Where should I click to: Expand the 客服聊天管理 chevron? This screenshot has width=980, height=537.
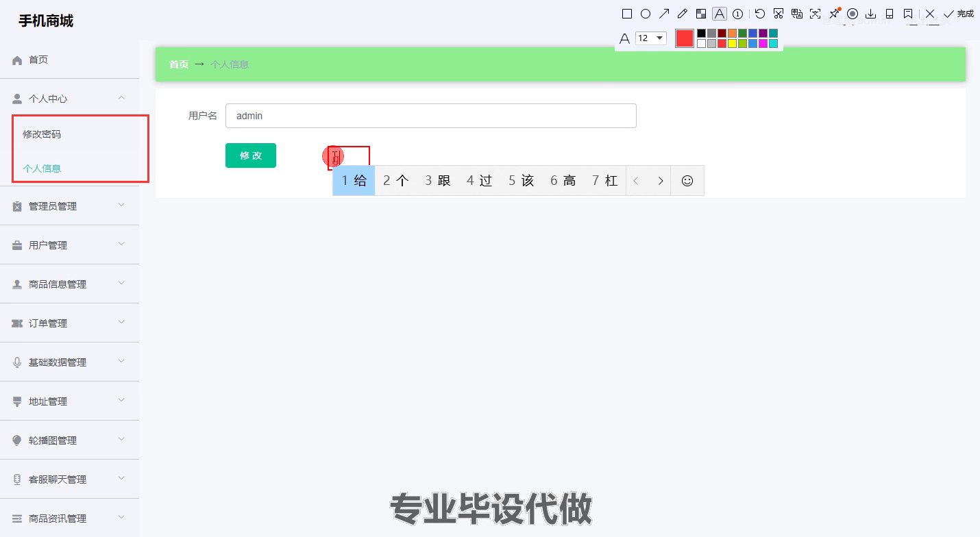click(121, 478)
